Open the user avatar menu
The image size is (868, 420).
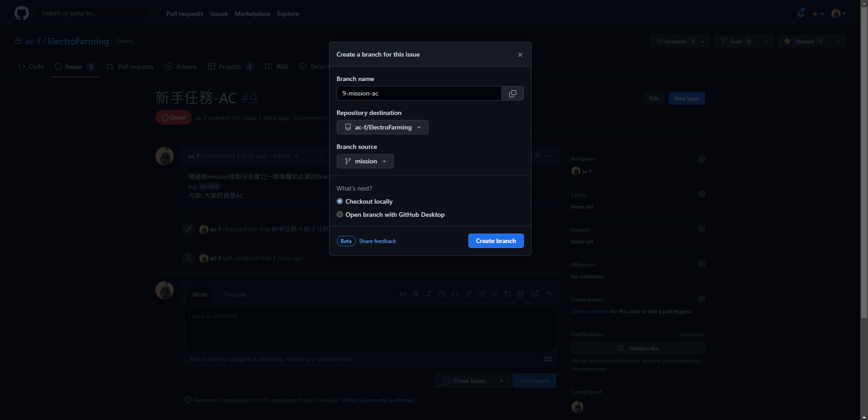(x=839, y=14)
